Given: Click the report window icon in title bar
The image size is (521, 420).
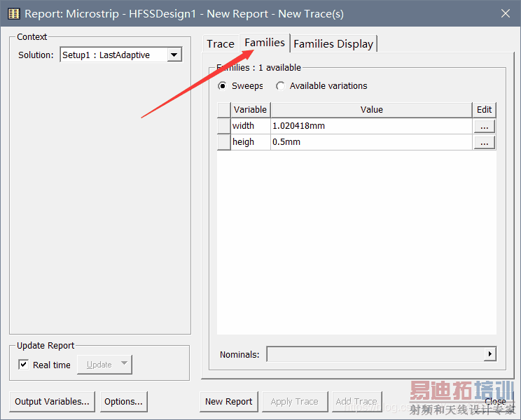Looking at the screenshot, I should [13, 14].
